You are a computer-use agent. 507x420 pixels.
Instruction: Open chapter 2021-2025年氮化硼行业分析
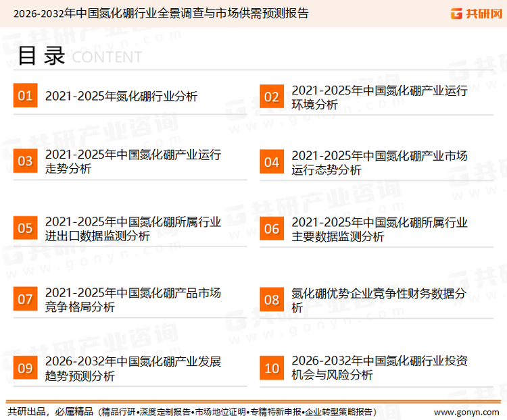point(121,96)
